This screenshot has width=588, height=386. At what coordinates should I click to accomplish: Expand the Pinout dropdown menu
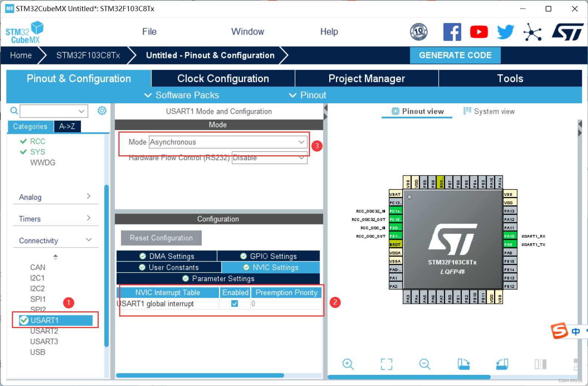click(307, 95)
